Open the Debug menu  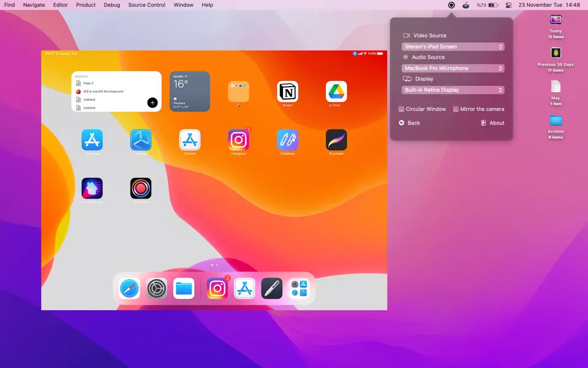pos(111,5)
